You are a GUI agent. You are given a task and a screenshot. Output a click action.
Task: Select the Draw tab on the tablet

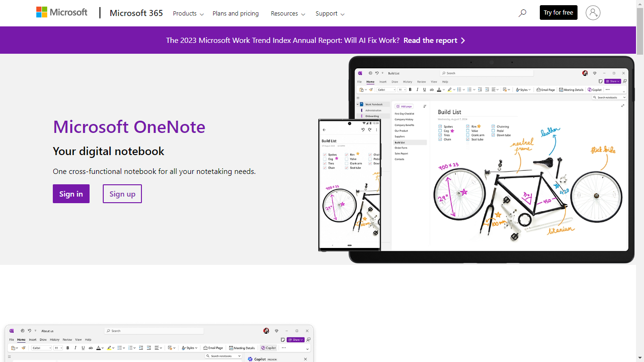click(x=395, y=82)
